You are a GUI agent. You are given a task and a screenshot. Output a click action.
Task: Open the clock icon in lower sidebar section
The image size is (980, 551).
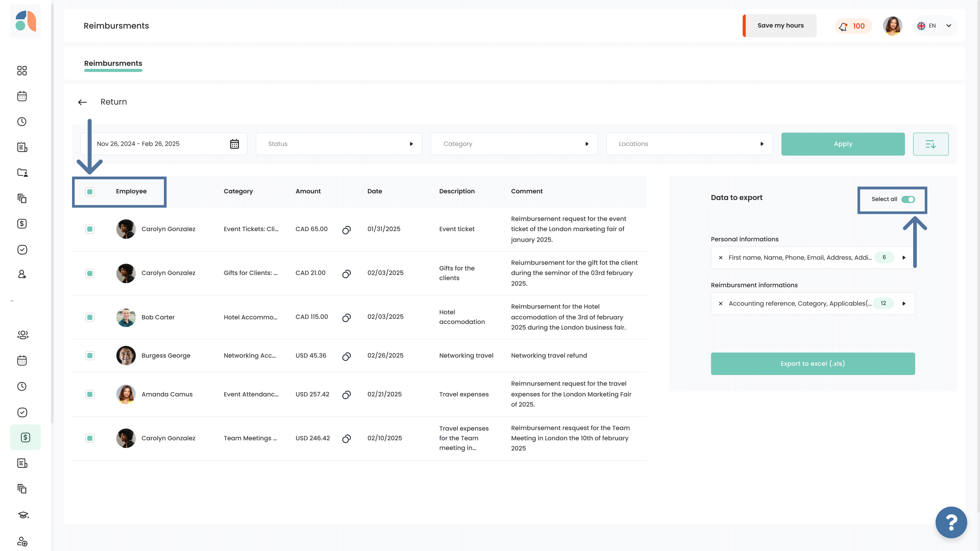pyautogui.click(x=22, y=386)
